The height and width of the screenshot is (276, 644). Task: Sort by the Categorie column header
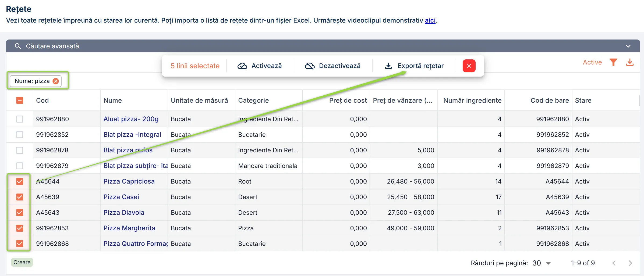click(253, 101)
